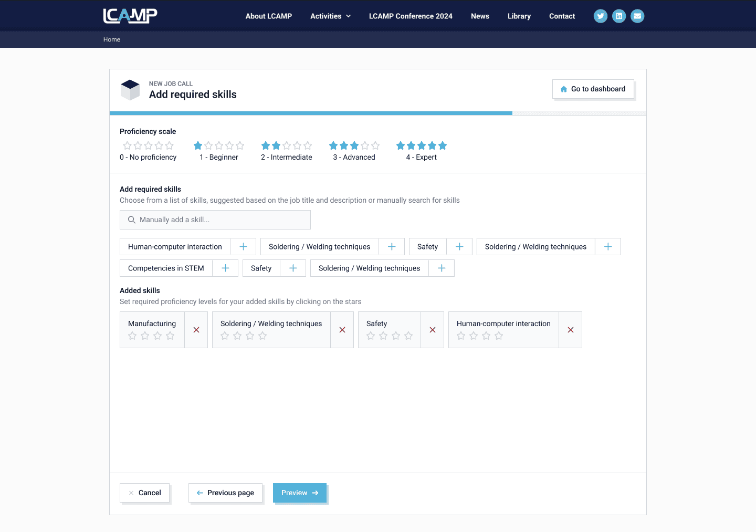Click the email envelope icon in the header
Viewport: 756px width, 532px height.
click(637, 16)
